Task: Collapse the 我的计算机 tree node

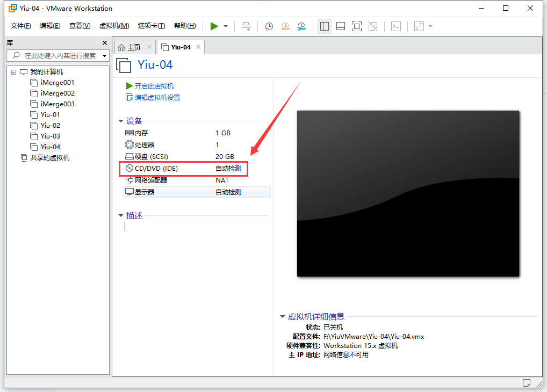Action: coord(13,72)
